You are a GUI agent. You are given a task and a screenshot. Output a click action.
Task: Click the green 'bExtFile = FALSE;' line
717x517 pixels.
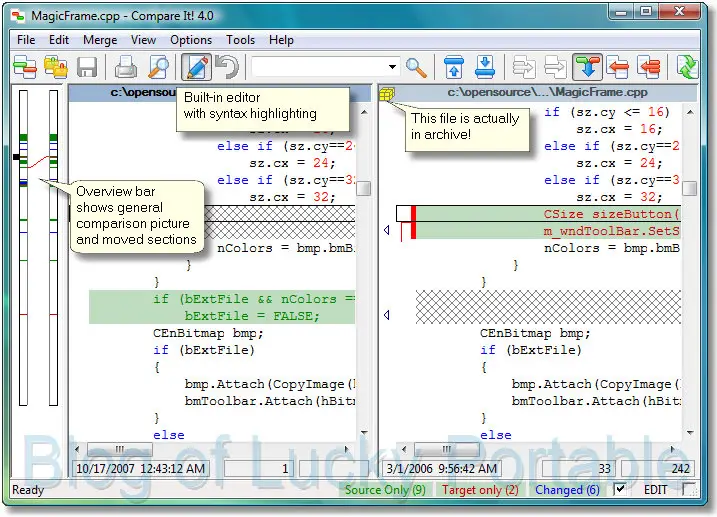pyautogui.click(x=251, y=316)
